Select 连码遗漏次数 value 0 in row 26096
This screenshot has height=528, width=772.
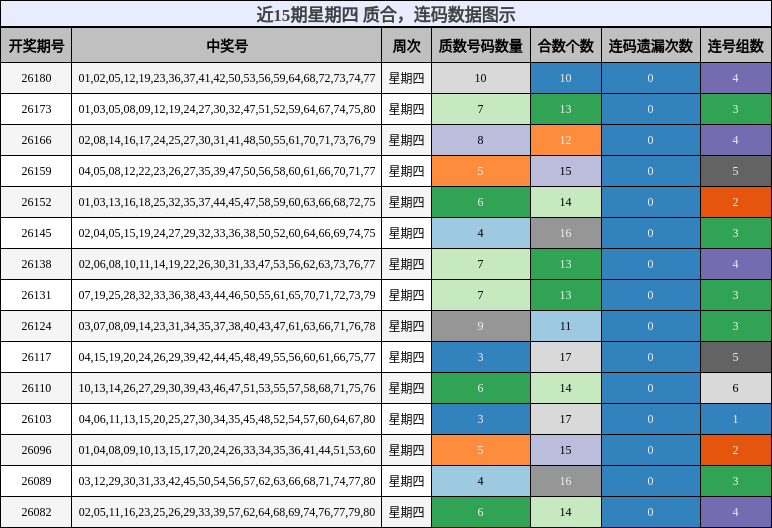pyautogui.click(x=650, y=450)
